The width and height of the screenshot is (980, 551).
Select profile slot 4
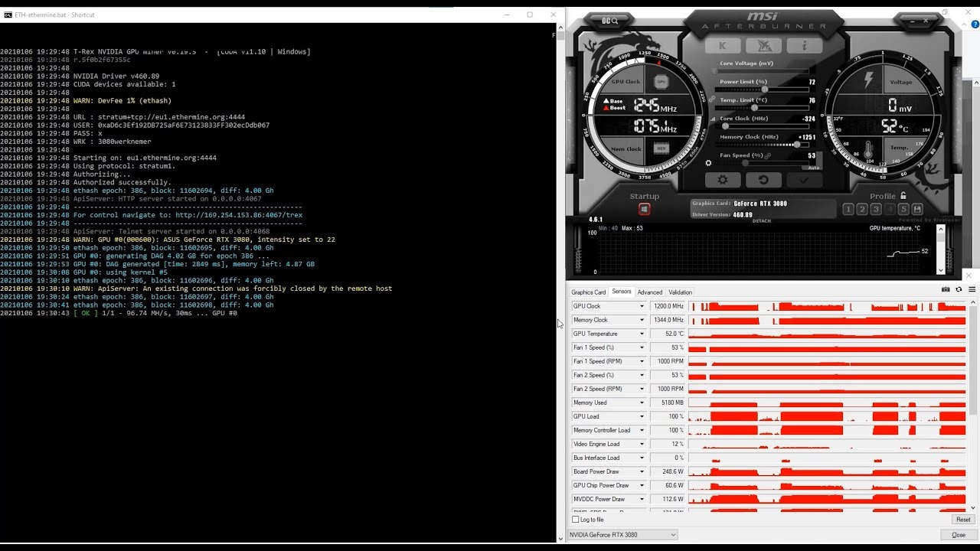pyautogui.click(x=890, y=210)
